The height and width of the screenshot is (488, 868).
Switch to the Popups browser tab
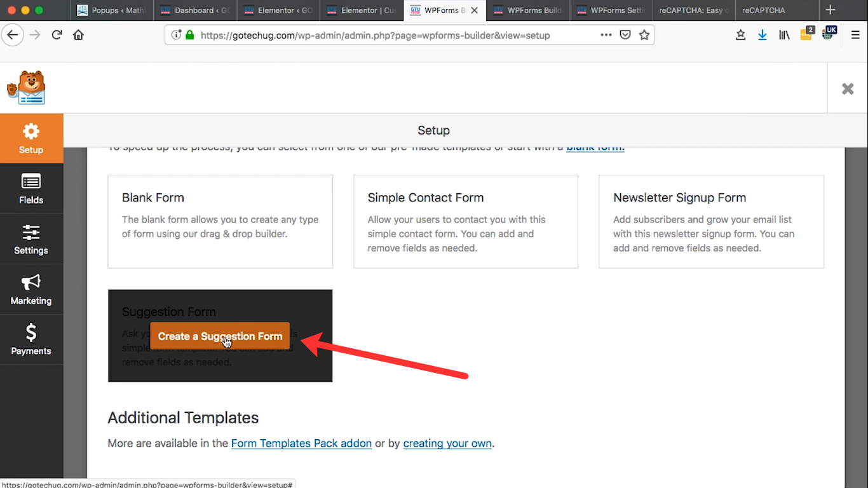point(112,10)
